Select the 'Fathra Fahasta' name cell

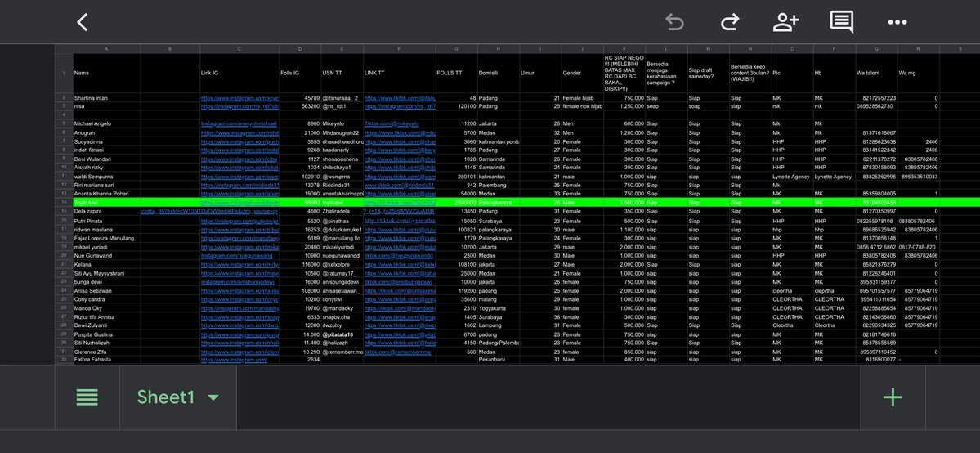click(x=106, y=360)
